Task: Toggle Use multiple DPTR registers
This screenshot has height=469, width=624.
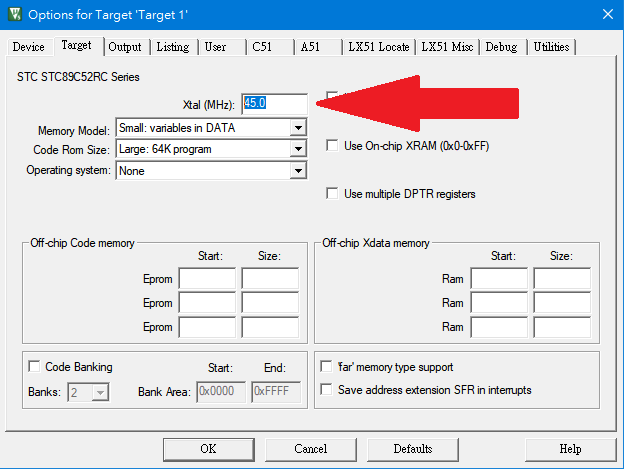Action: (x=333, y=194)
